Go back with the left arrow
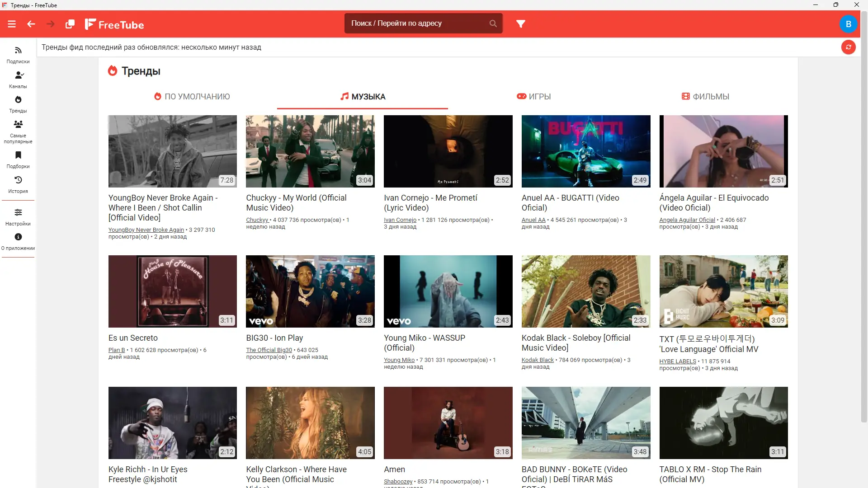Viewport: 868px width, 488px height. point(31,24)
